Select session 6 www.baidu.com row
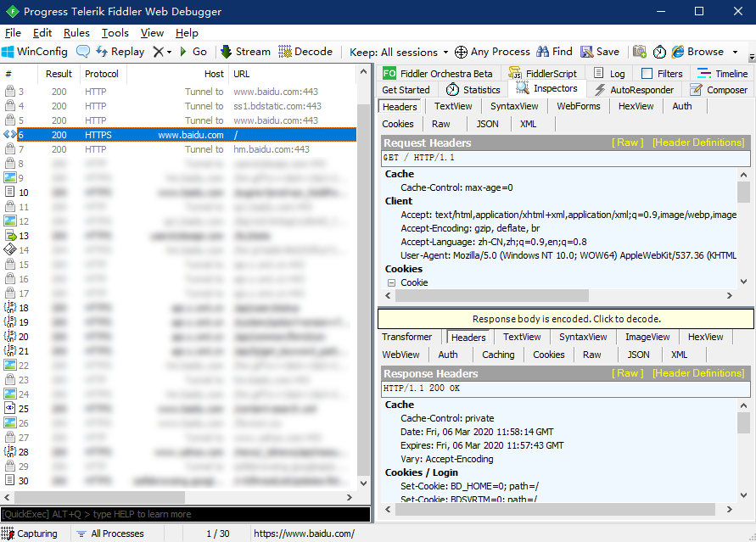Image resolution: width=756 pixels, height=542 pixels. pyautogui.click(x=178, y=135)
